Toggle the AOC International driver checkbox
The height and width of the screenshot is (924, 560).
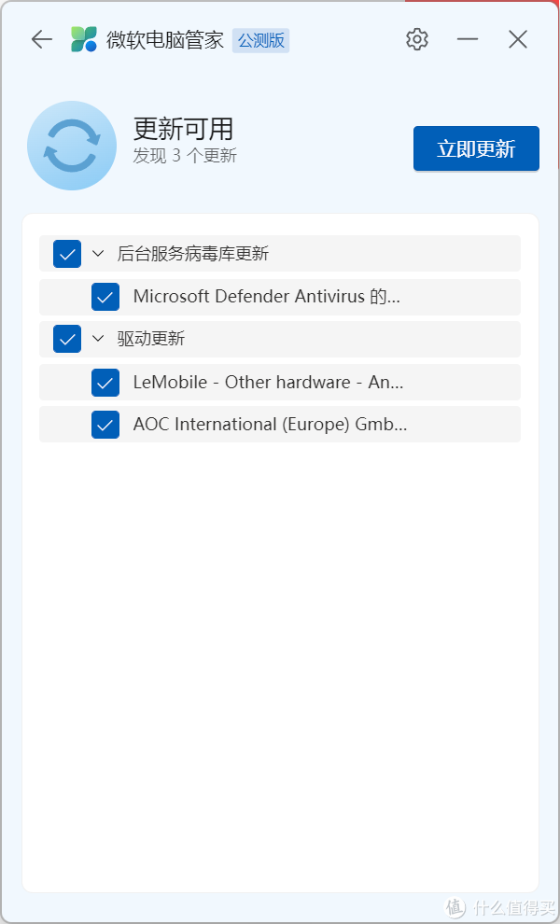point(105,425)
